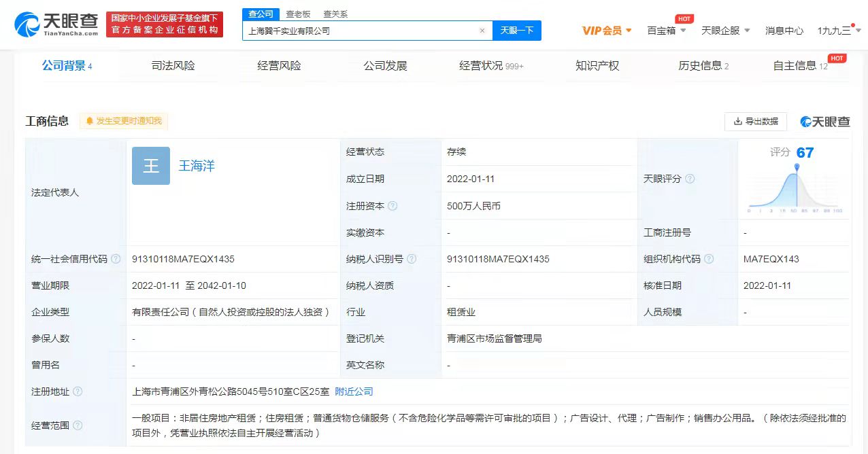Click help icon next to 纳税人识别号

click(x=412, y=259)
